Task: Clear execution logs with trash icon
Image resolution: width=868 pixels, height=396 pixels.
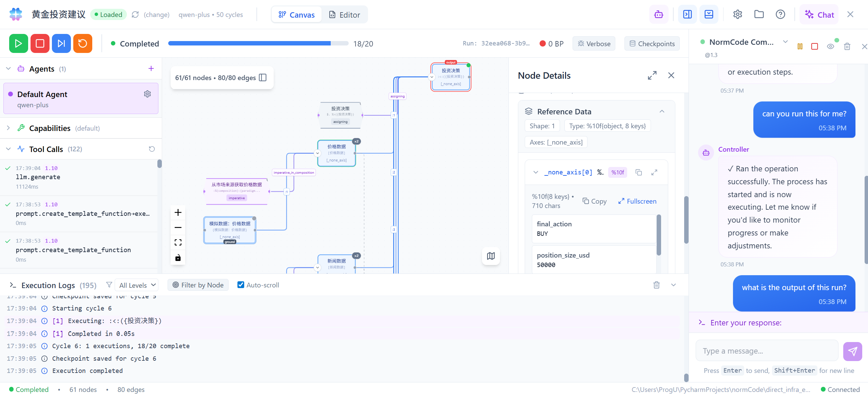Action: pos(656,285)
